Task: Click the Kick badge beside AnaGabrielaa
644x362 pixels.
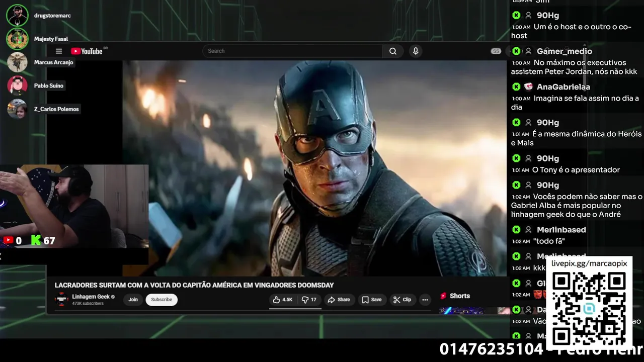Action: tap(516, 87)
